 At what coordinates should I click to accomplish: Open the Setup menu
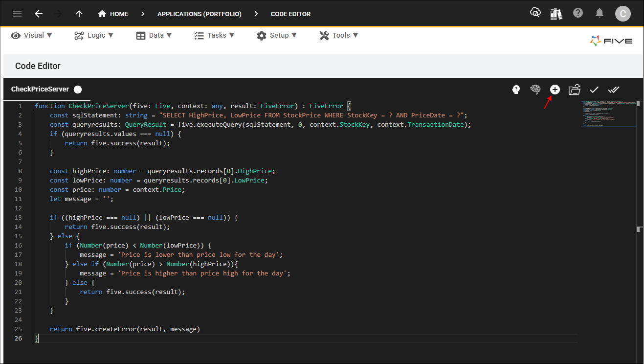point(277,35)
